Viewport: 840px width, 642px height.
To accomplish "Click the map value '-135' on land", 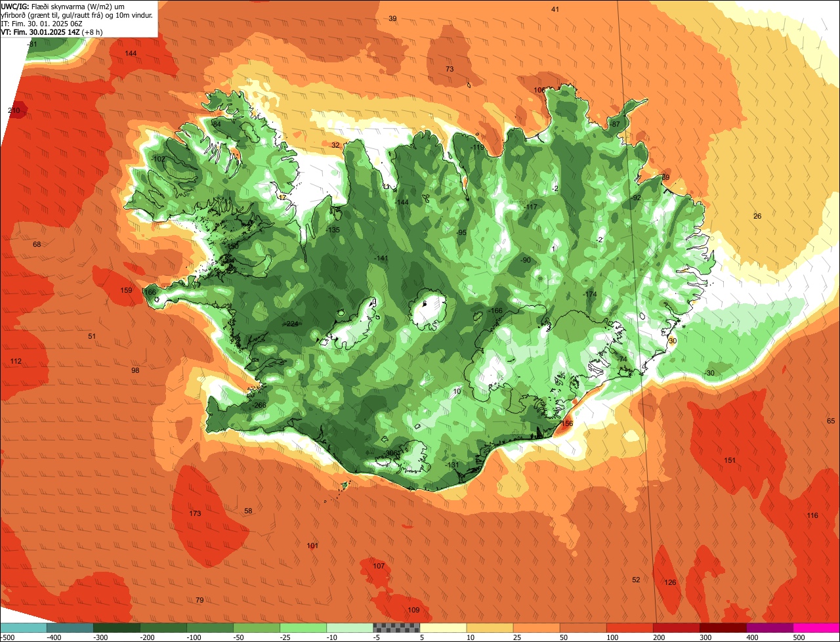I will pyautogui.click(x=333, y=230).
